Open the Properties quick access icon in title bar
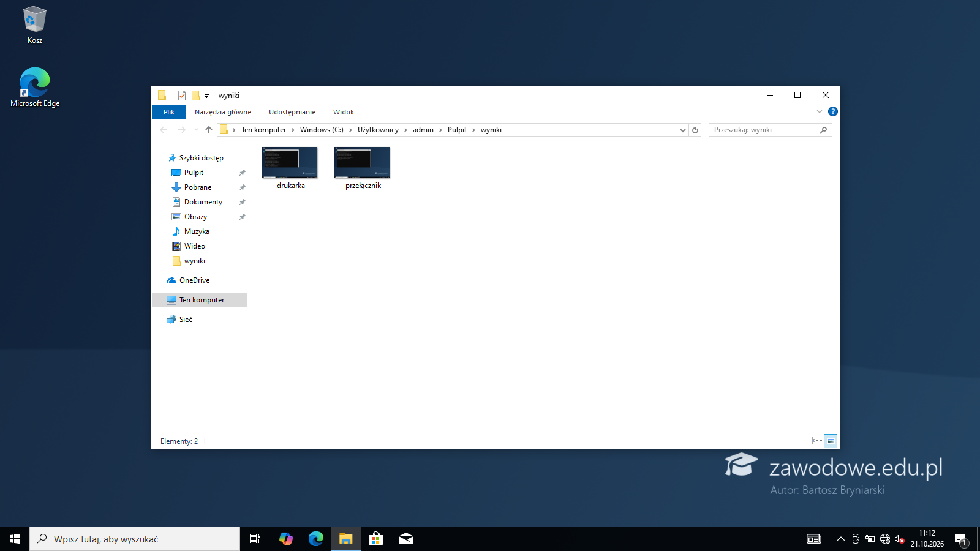980x551 pixels. (182, 96)
